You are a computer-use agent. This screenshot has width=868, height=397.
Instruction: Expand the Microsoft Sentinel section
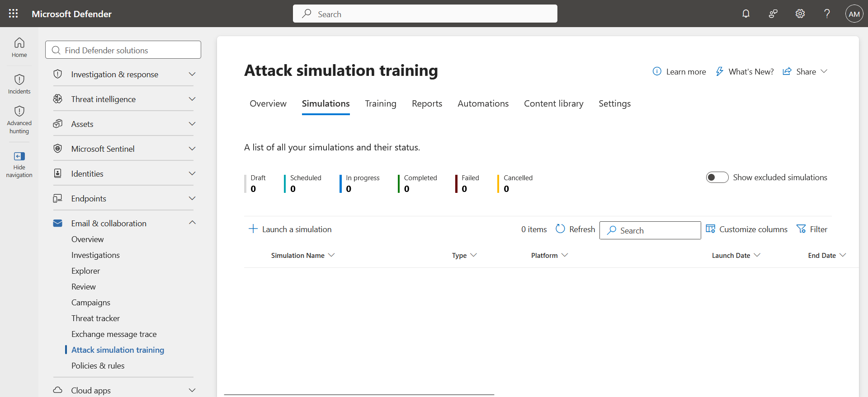192,149
